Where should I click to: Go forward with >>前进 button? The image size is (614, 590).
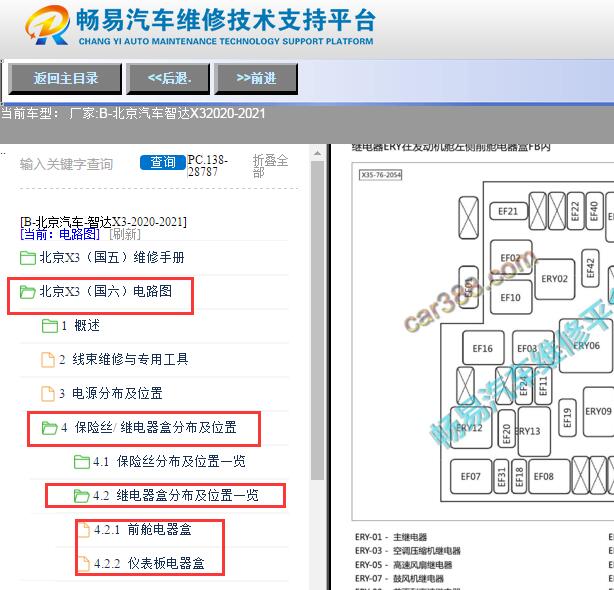(x=256, y=79)
